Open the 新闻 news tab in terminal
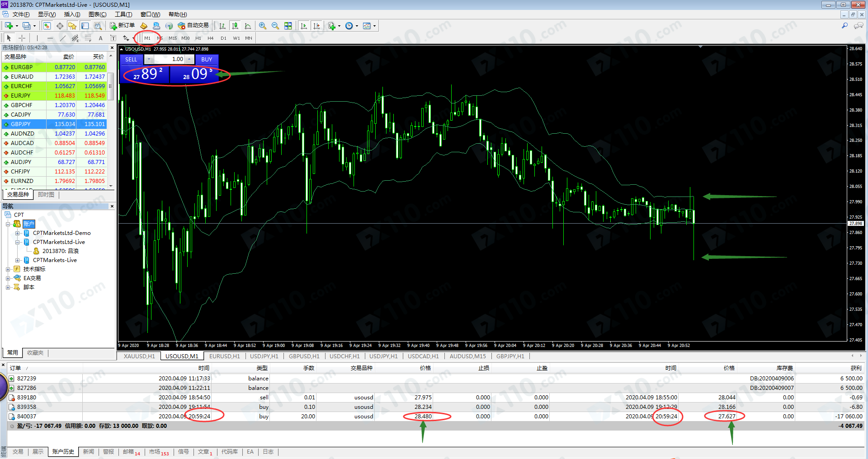The width and height of the screenshot is (868, 459). pyautogui.click(x=89, y=452)
